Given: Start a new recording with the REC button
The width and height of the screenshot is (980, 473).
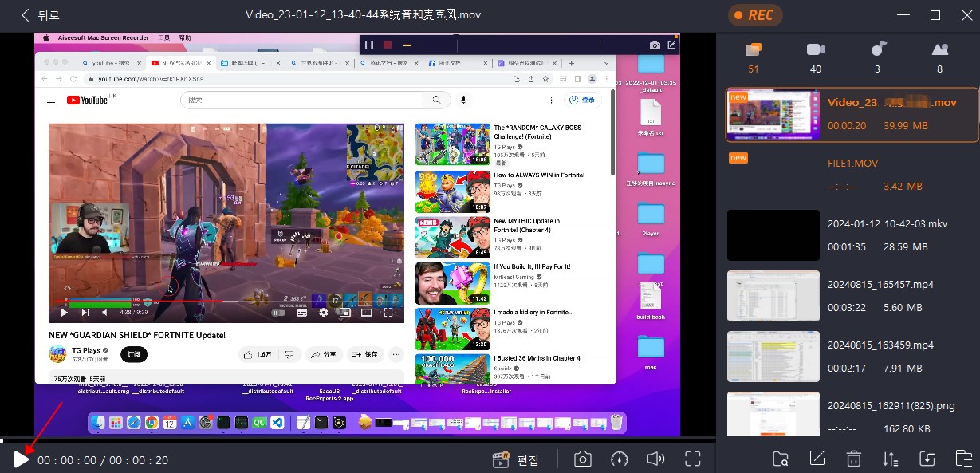Looking at the screenshot, I should tap(754, 14).
